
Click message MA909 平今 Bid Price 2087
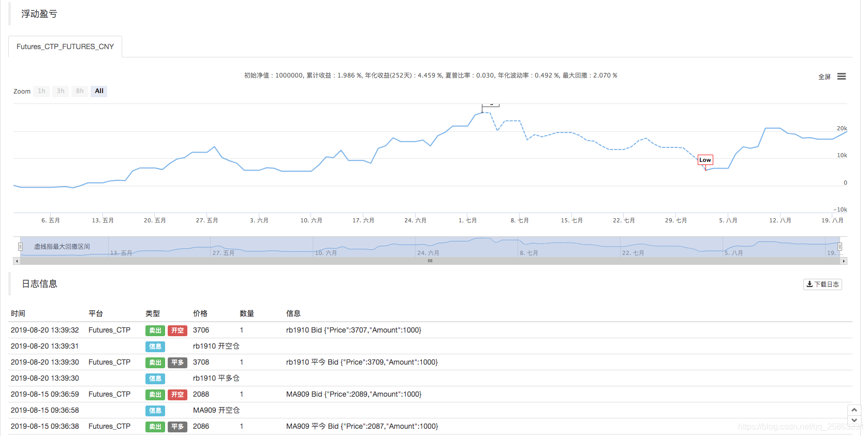[362, 426]
